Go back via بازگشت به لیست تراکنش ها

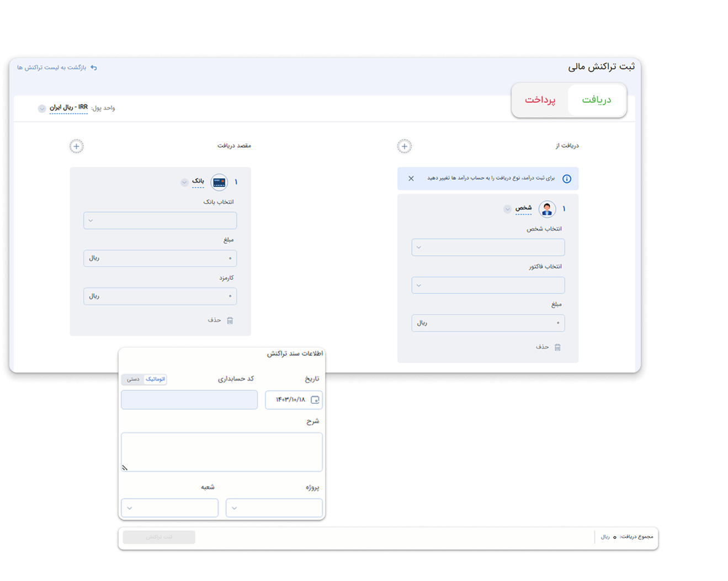(x=51, y=67)
